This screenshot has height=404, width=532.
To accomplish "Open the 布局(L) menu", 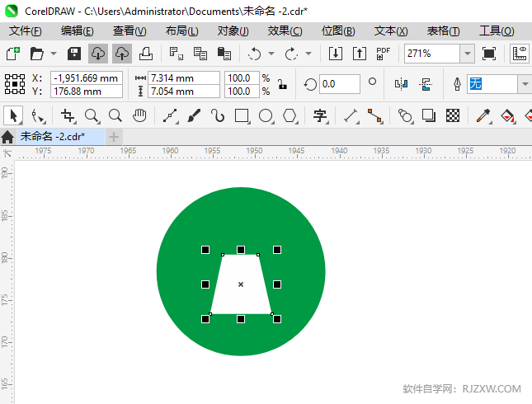I will [181, 31].
